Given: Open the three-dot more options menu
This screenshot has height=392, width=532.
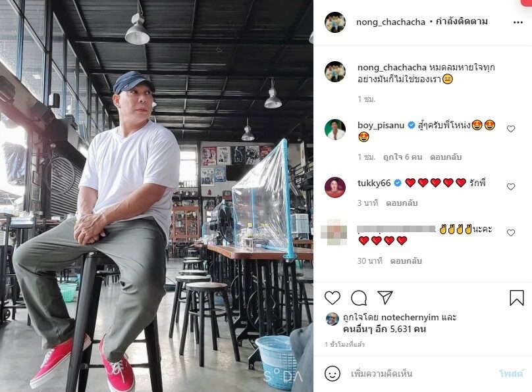Looking at the screenshot, I should point(518,22).
